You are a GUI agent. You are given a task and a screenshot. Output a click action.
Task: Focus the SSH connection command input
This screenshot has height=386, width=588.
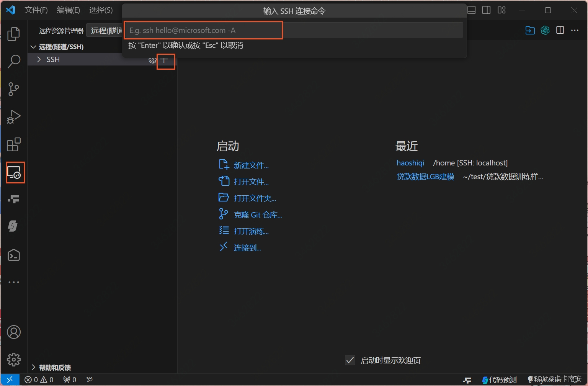pyautogui.click(x=294, y=30)
